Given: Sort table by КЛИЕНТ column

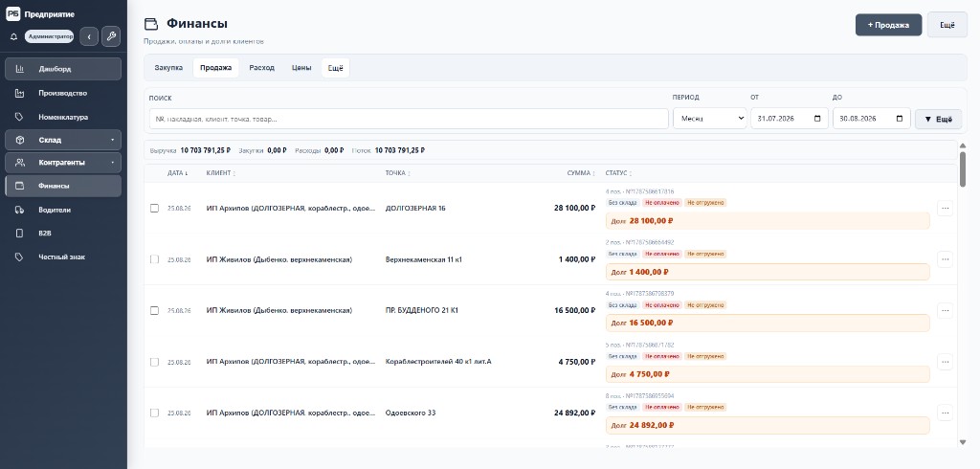Looking at the screenshot, I should tap(221, 173).
